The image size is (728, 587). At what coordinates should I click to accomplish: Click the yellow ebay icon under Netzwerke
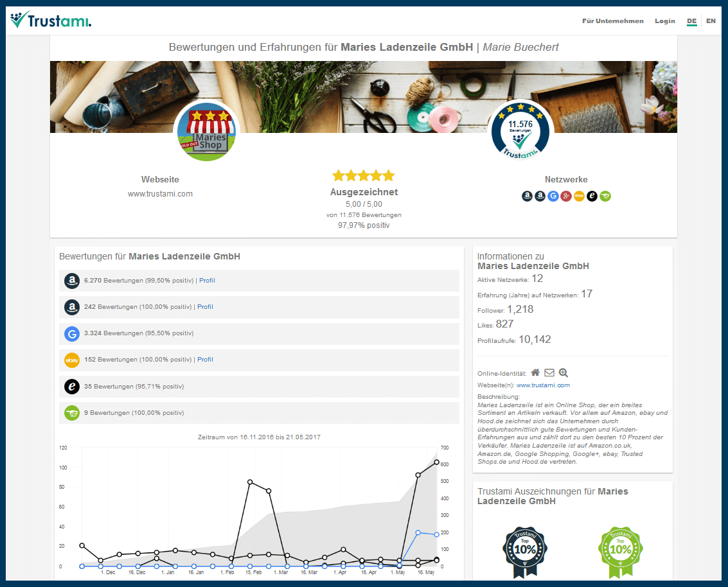click(579, 197)
